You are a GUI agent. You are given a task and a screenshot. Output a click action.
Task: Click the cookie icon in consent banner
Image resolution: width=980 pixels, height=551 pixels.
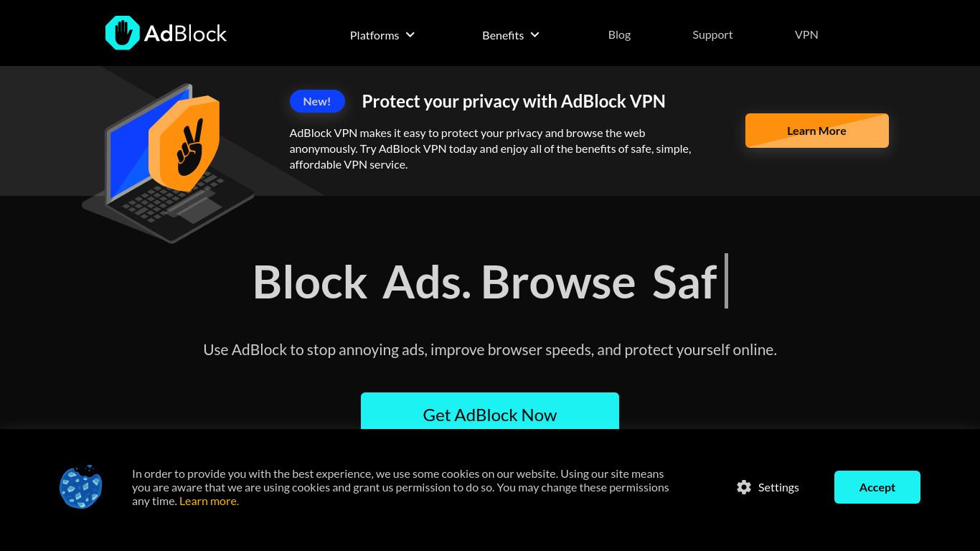[81, 487]
